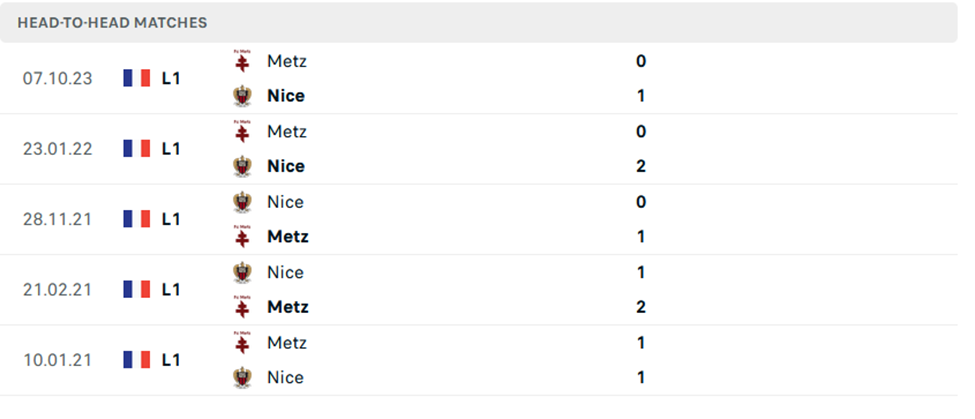Open bold Metz team name on 21.02.21
The width and height of the screenshot is (975, 419).
[288, 307]
